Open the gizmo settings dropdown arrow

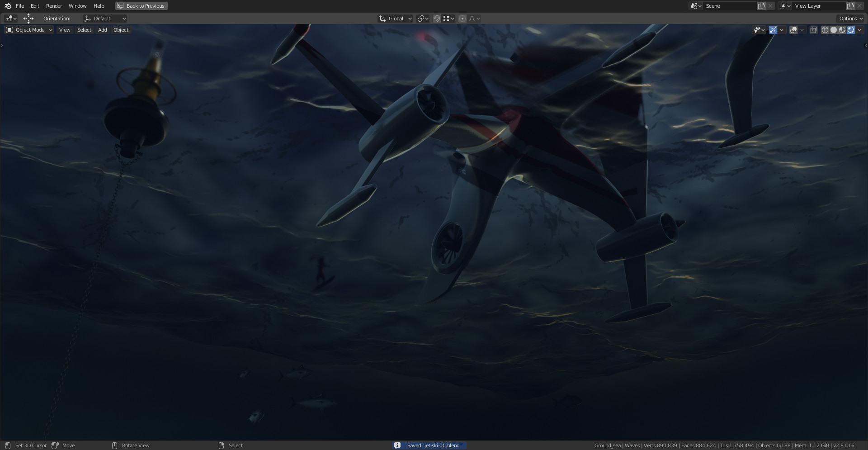click(x=782, y=30)
